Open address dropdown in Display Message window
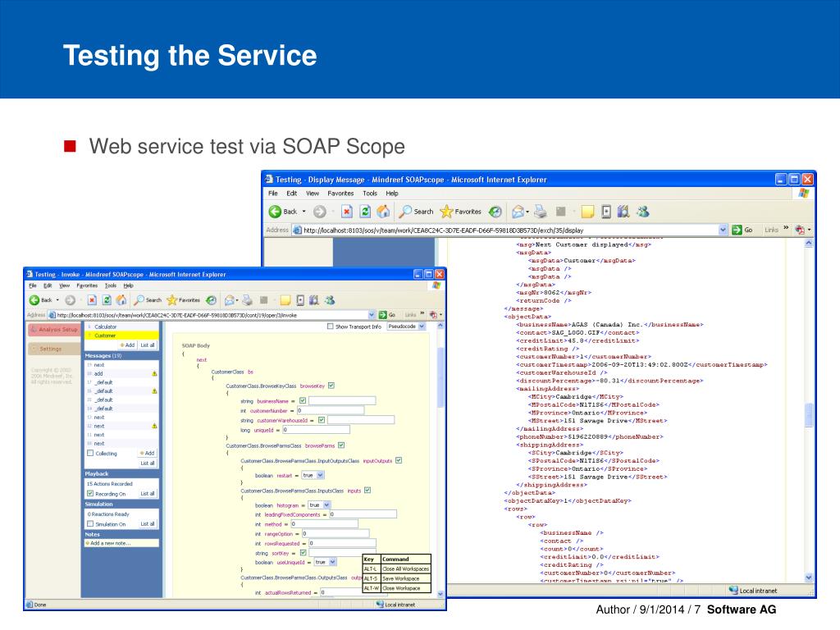The height and width of the screenshot is (630, 840). [x=723, y=230]
